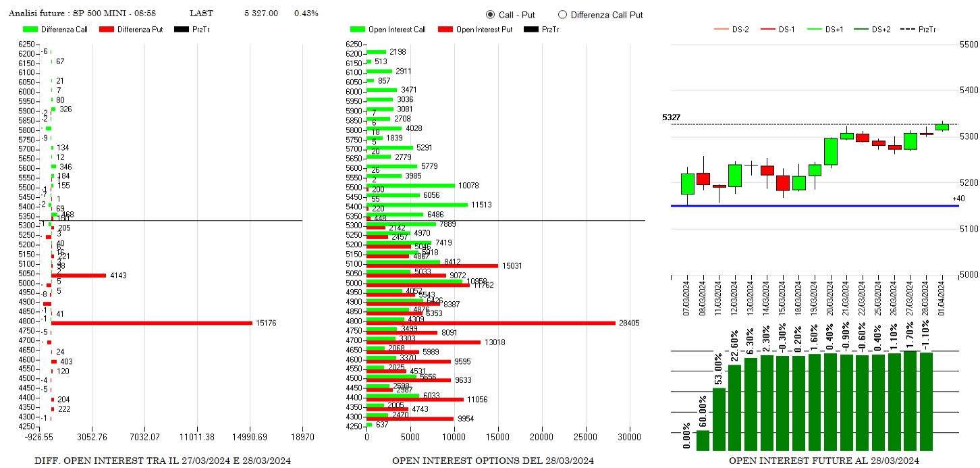Click the 'Analisi future : SP 500 MINI - 08:58' title
Screen dimensions: 980x468
(x=82, y=14)
